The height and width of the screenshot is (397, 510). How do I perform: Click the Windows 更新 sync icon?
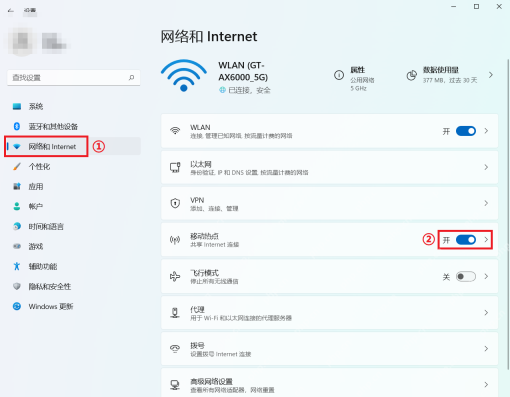tap(17, 306)
